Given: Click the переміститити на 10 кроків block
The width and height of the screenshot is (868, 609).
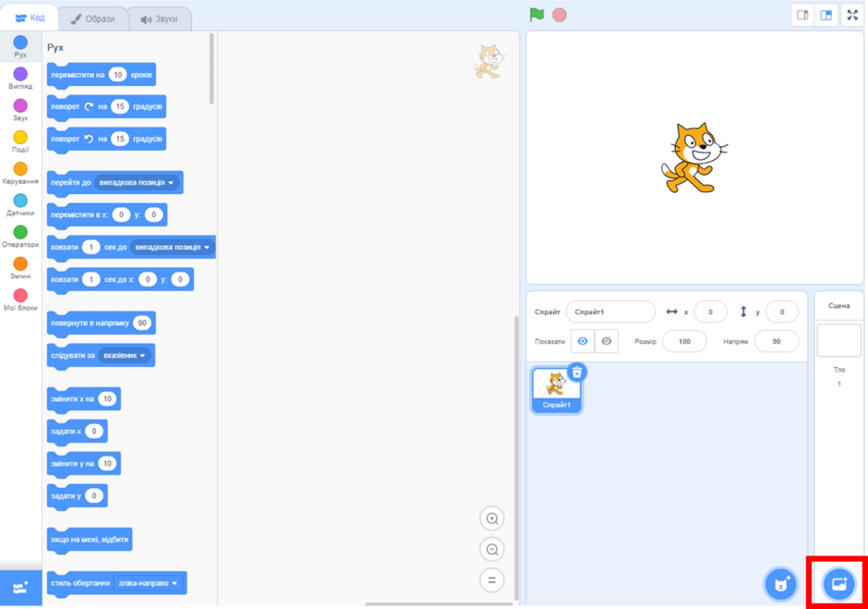Looking at the screenshot, I should point(102,75).
